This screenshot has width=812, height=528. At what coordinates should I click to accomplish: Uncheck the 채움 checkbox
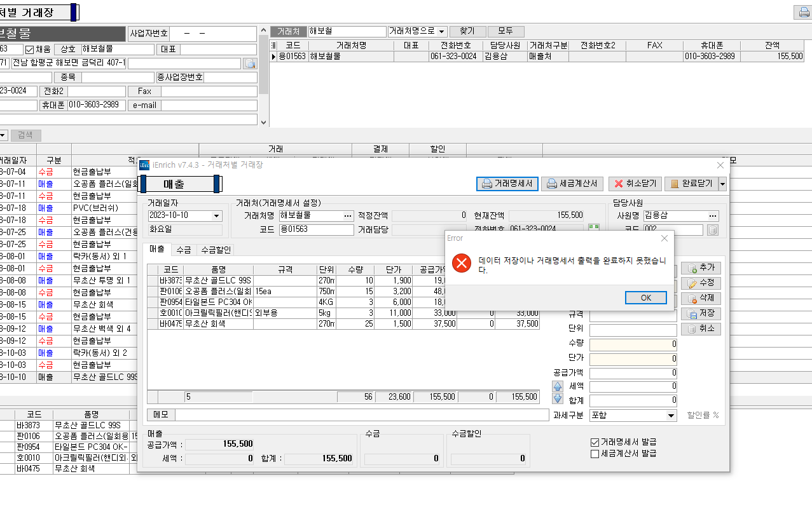point(29,50)
